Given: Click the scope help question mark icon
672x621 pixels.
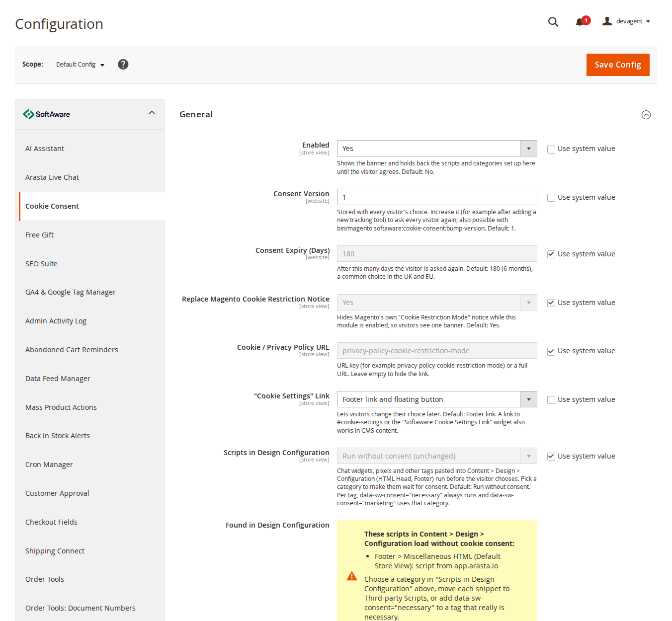Looking at the screenshot, I should 123,64.
